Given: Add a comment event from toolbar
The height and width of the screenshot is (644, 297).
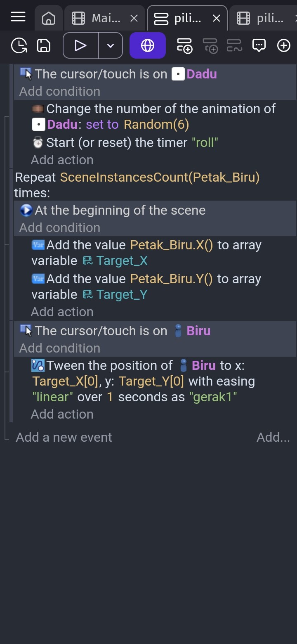Looking at the screenshot, I should [x=259, y=45].
